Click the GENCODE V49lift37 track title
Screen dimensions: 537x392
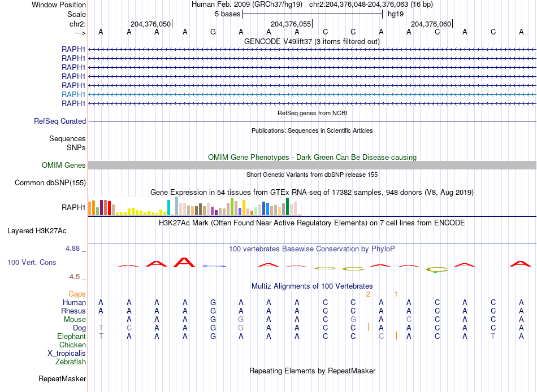click(x=312, y=42)
